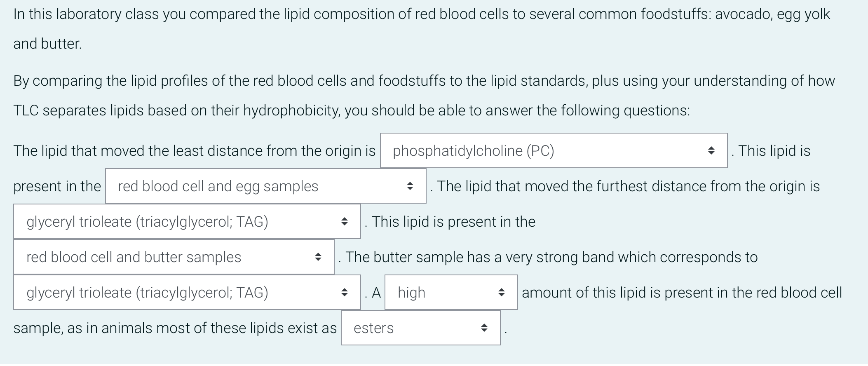Click the "In this laboratory class" intro sentence

click(x=421, y=14)
